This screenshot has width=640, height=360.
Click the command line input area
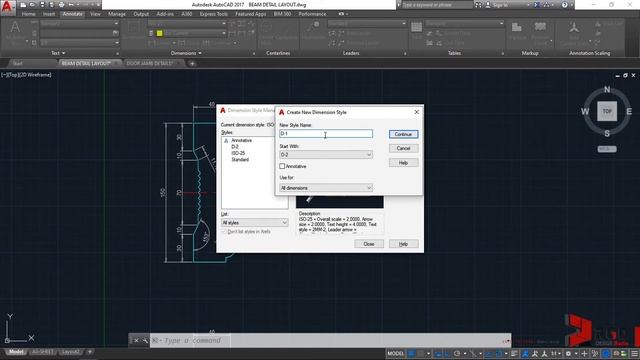point(329,340)
